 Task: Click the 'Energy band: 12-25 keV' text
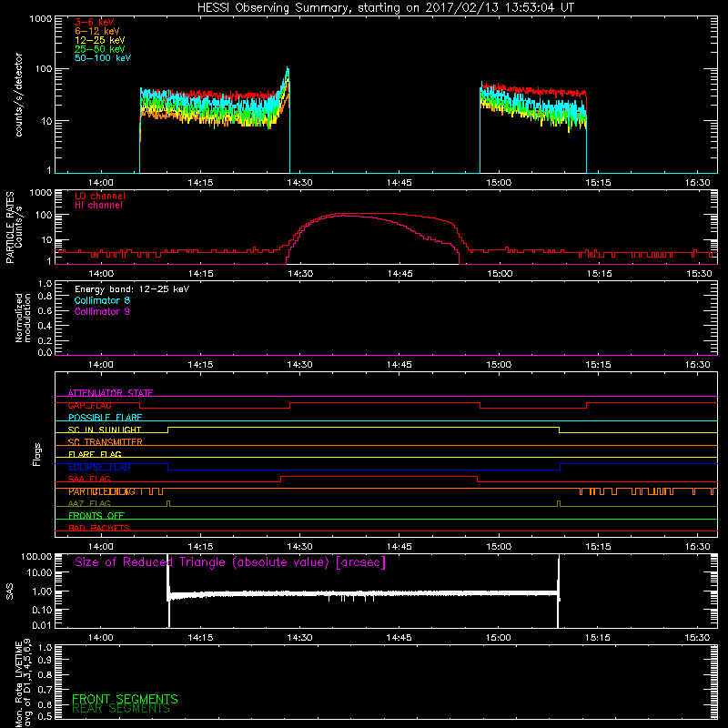[132, 289]
